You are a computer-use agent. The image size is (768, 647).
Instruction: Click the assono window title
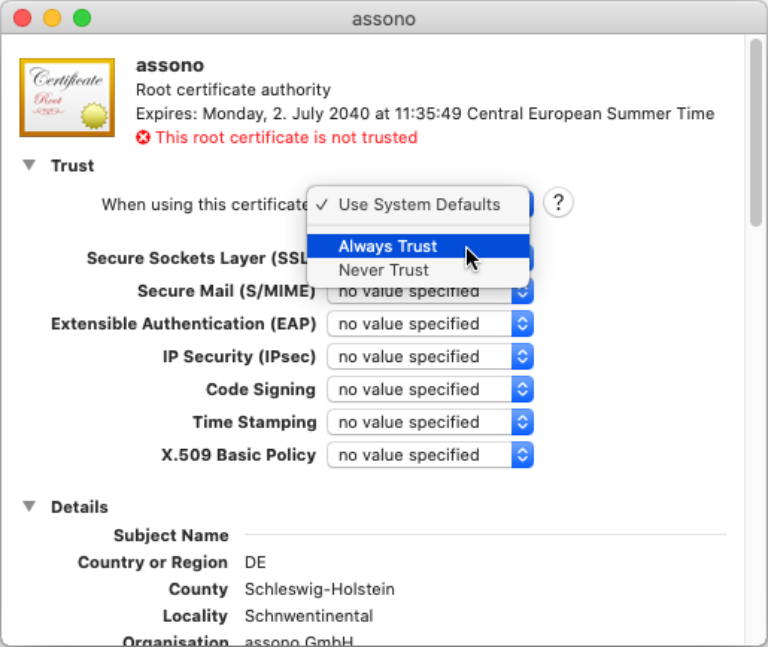[x=384, y=19]
